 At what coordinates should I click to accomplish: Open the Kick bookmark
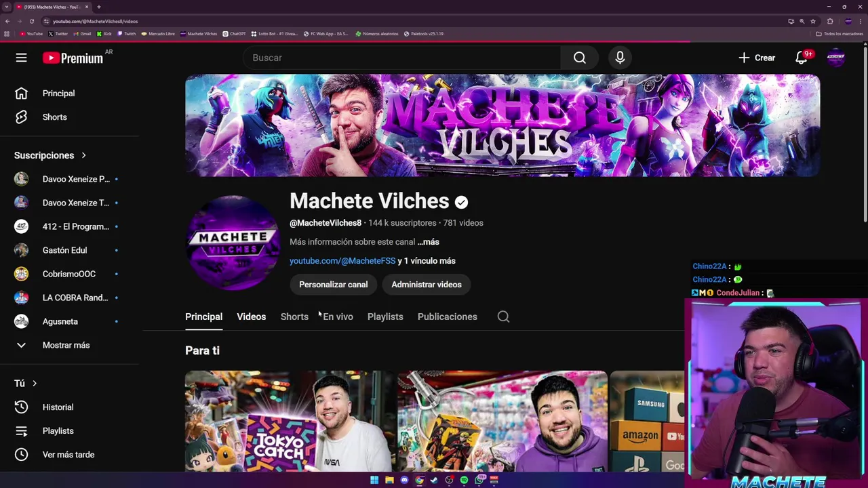(x=104, y=33)
